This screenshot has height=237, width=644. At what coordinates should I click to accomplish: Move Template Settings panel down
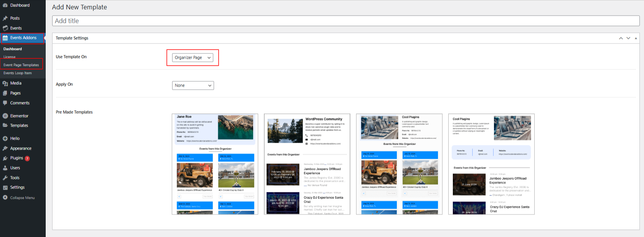[628, 38]
